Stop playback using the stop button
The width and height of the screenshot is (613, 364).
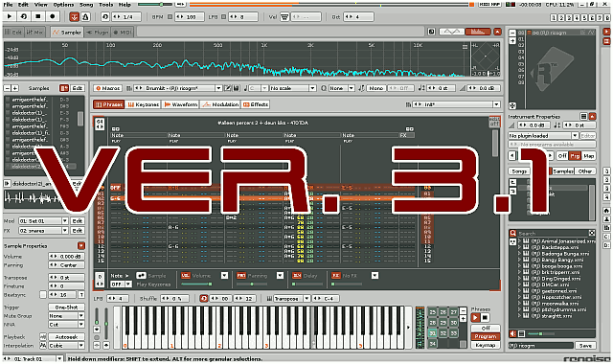point(38,16)
